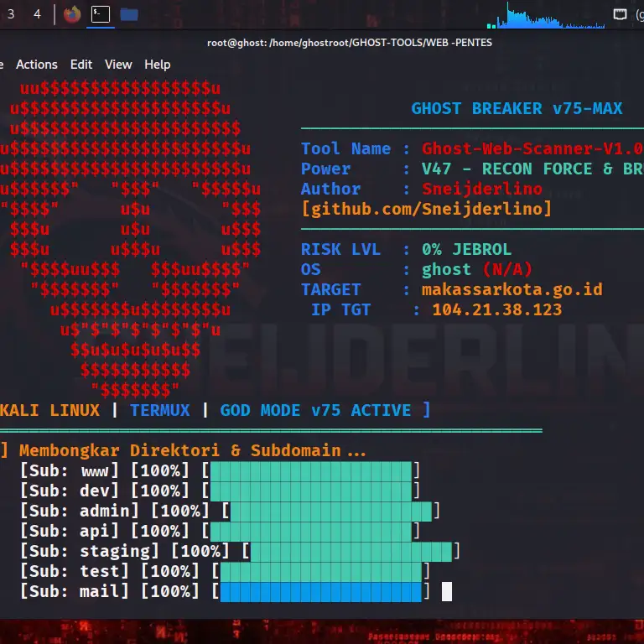Open the View menu
Screen dimensions: 644x644
118,65
